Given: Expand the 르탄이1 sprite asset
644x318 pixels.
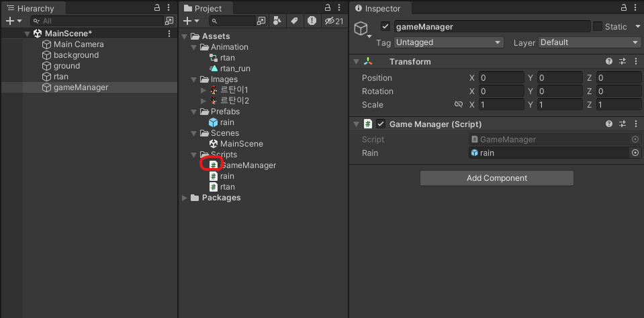Looking at the screenshot, I should point(203,90).
